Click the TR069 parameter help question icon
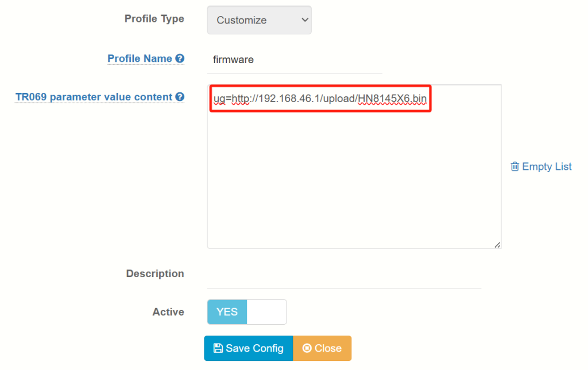588x370 pixels. 180,97
